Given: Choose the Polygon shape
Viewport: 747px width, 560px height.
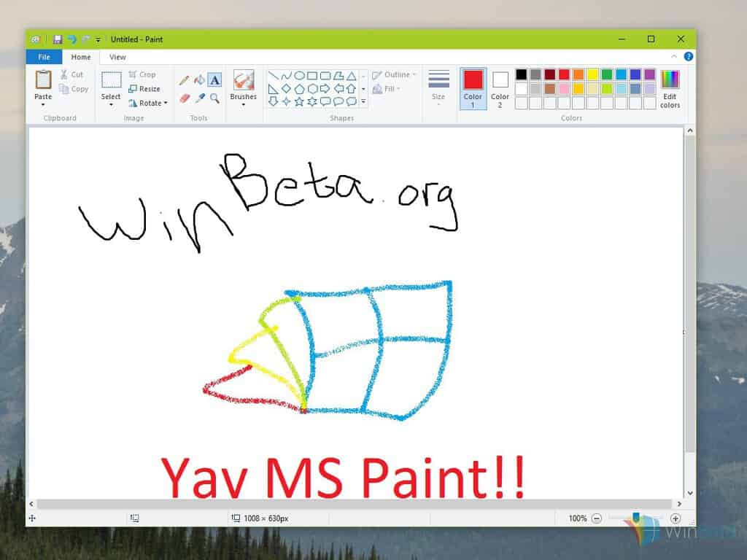Looking at the screenshot, I should click(x=338, y=75).
